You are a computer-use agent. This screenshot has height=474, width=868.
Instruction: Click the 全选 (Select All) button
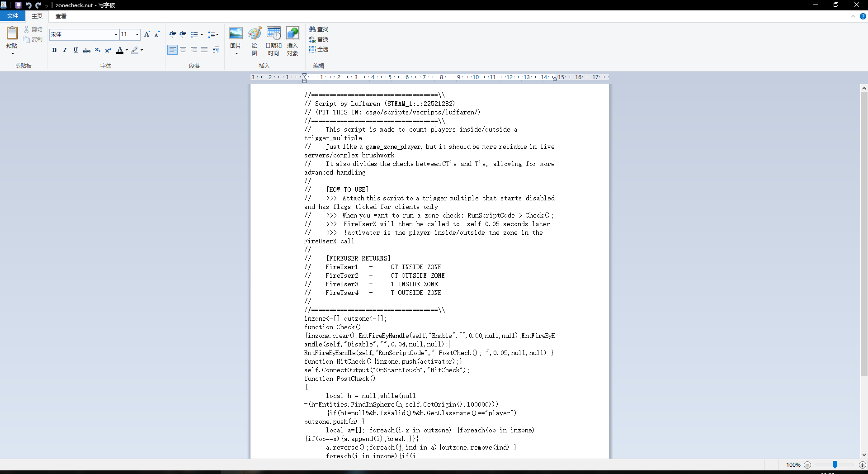point(318,49)
